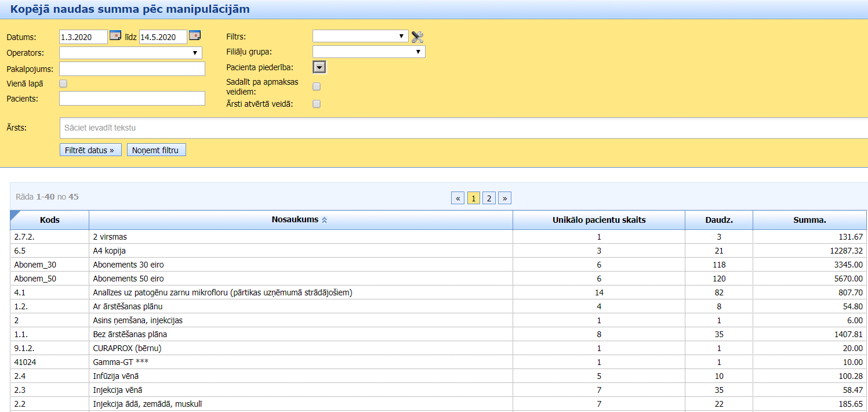The width and height of the screenshot is (868, 412).
Task: Go to the last page arrow »
Action: click(x=504, y=198)
